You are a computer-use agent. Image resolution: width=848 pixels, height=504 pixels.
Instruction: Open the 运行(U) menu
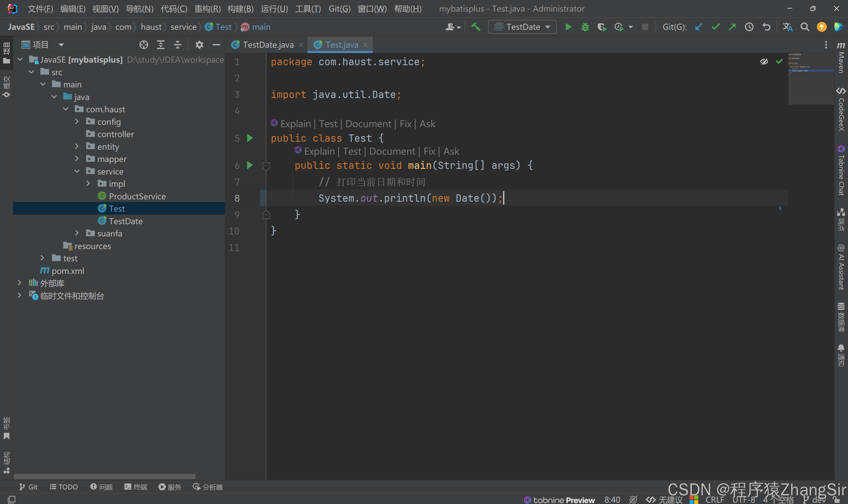pos(274,9)
